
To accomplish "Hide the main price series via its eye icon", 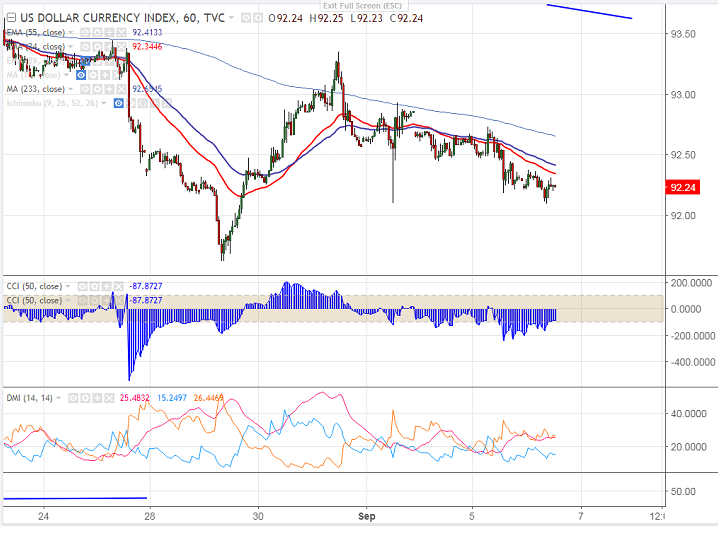I will coord(246,18).
